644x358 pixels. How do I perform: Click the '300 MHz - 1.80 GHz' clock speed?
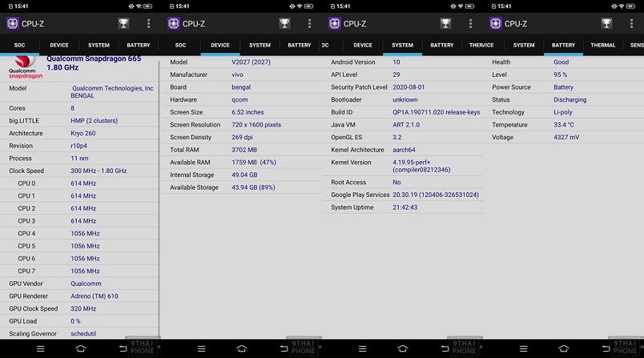99,171
